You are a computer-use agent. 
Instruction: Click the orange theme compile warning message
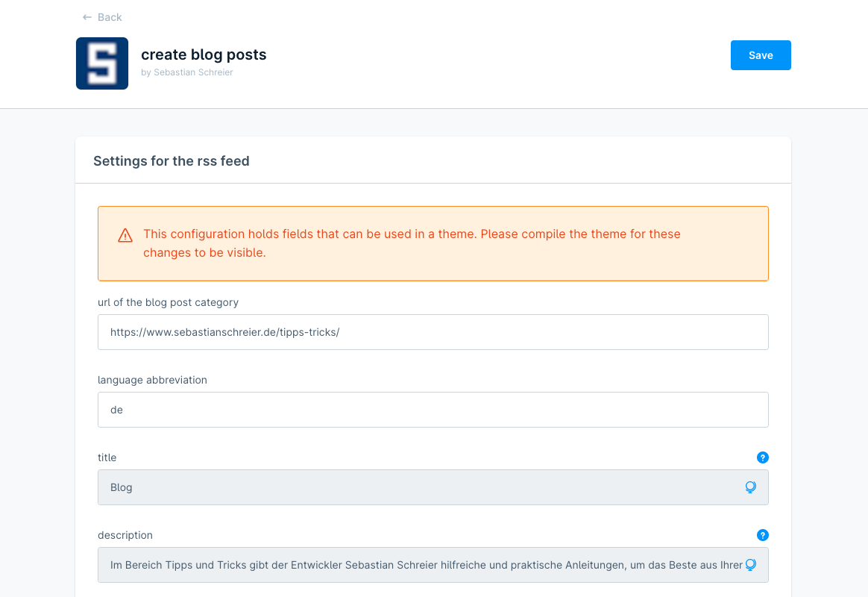(x=412, y=243)
